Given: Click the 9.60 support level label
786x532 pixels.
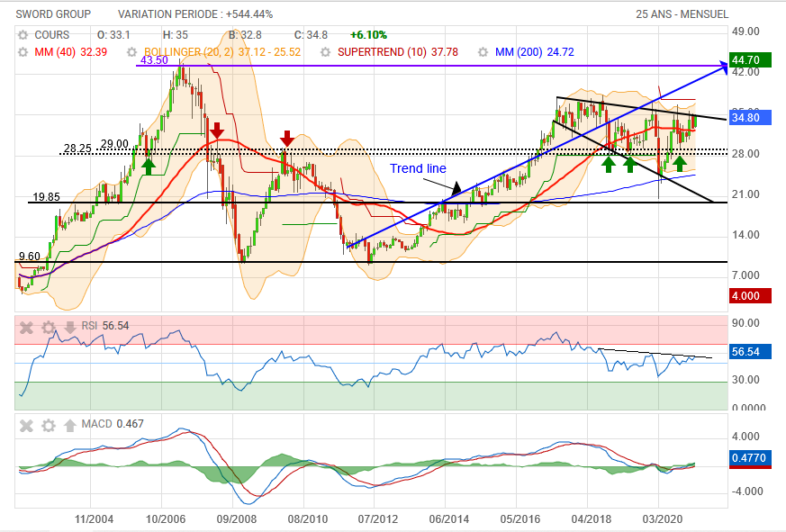Looking at the screenshot, I should pos(29,257).
